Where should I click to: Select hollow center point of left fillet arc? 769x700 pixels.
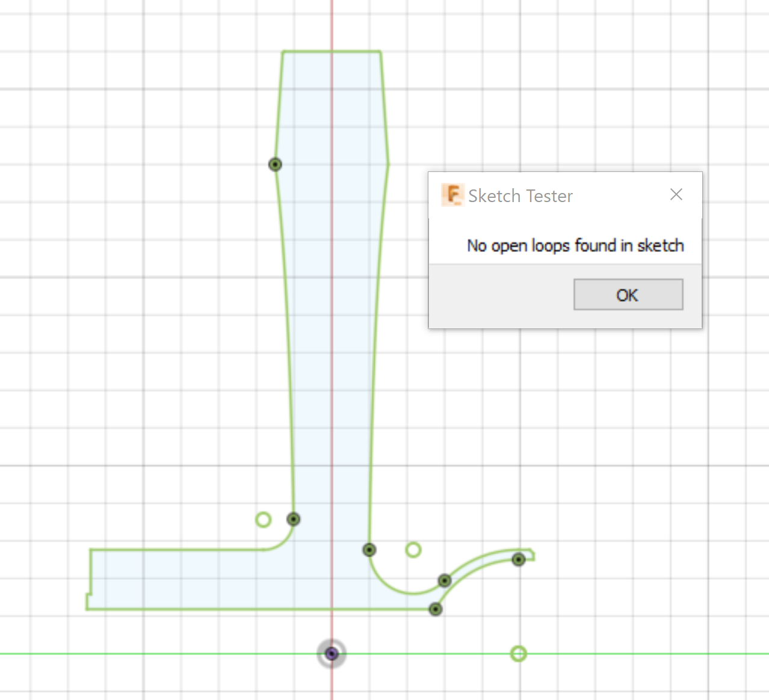click(x=263, y=520)
